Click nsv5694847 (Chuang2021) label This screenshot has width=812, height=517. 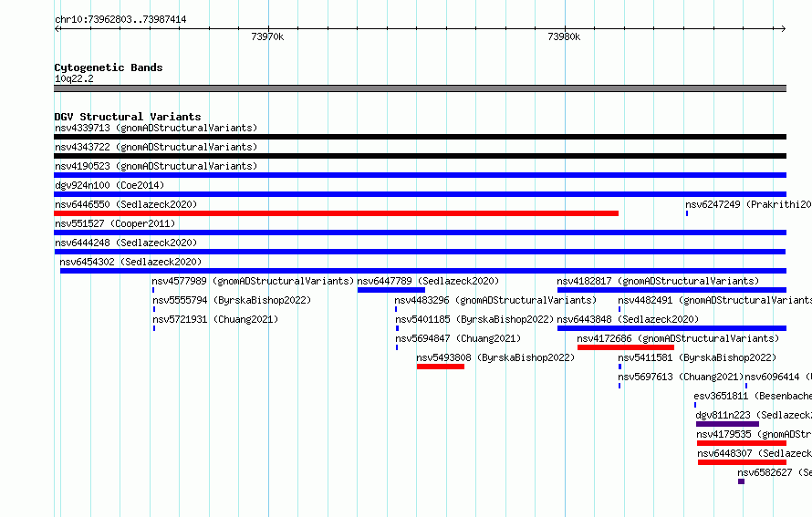pos(458,338)
